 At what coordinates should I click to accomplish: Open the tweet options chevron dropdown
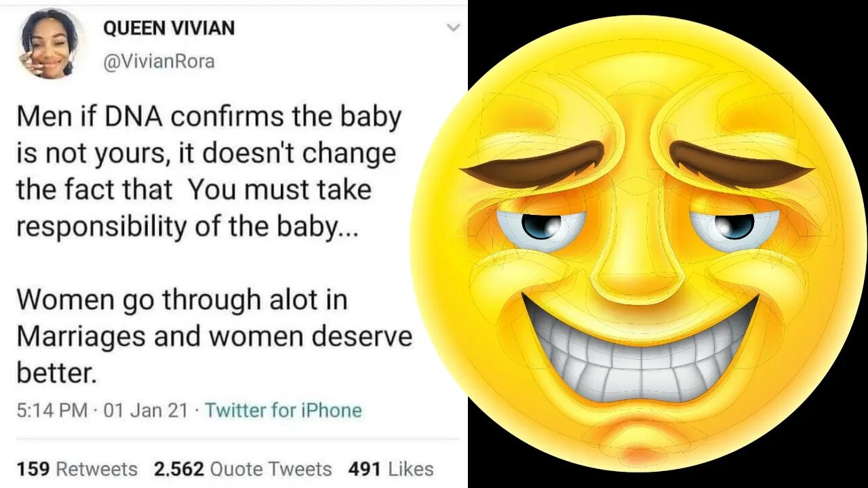(453, 28)
